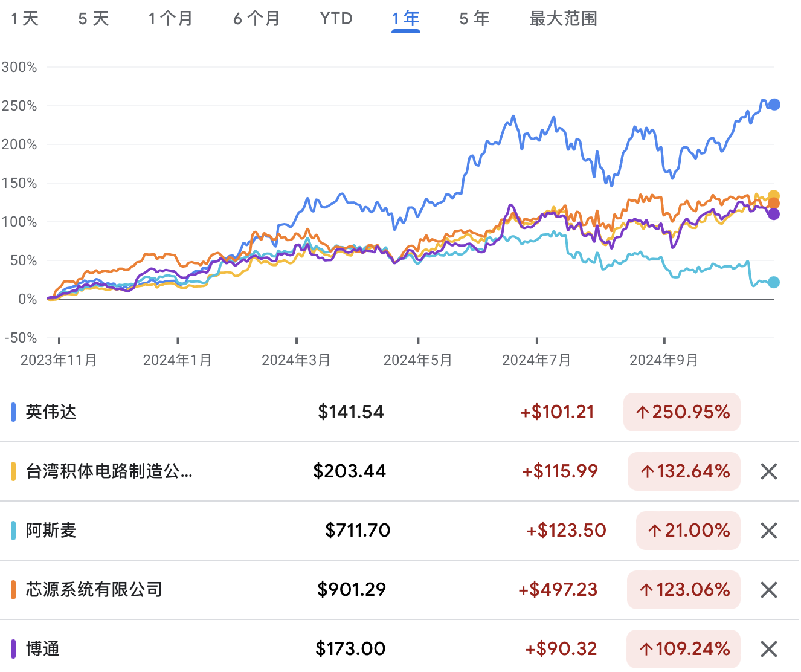
Task: Click the 2024年3月 axis label
Action: 296,360
